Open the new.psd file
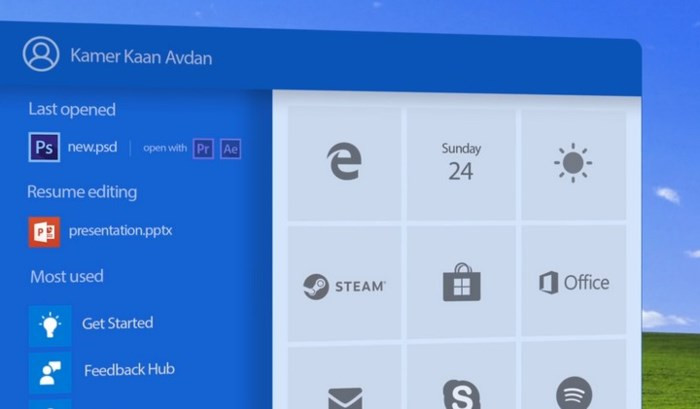This screenshot has height=409, width=700. (x=92, y=148)
